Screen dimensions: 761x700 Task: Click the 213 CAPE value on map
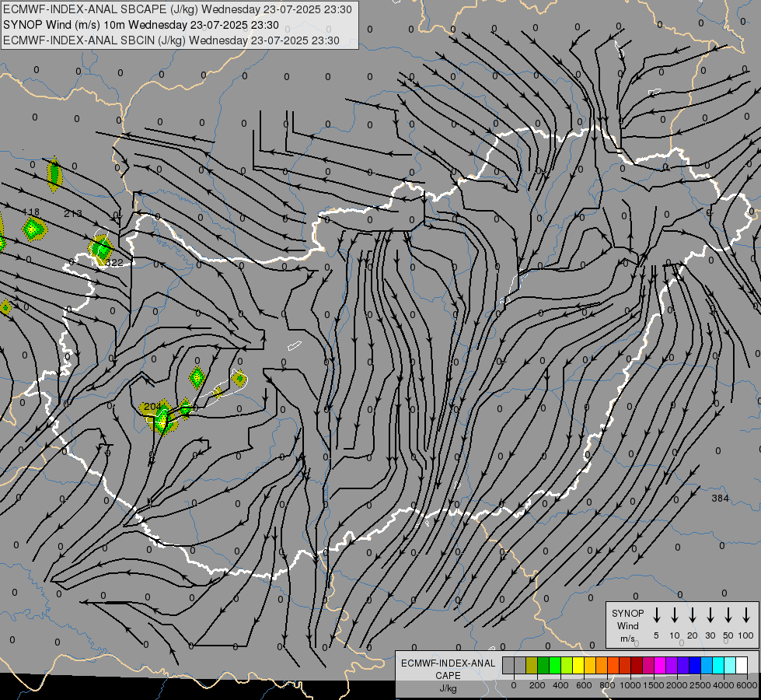(x=73, y=213)
